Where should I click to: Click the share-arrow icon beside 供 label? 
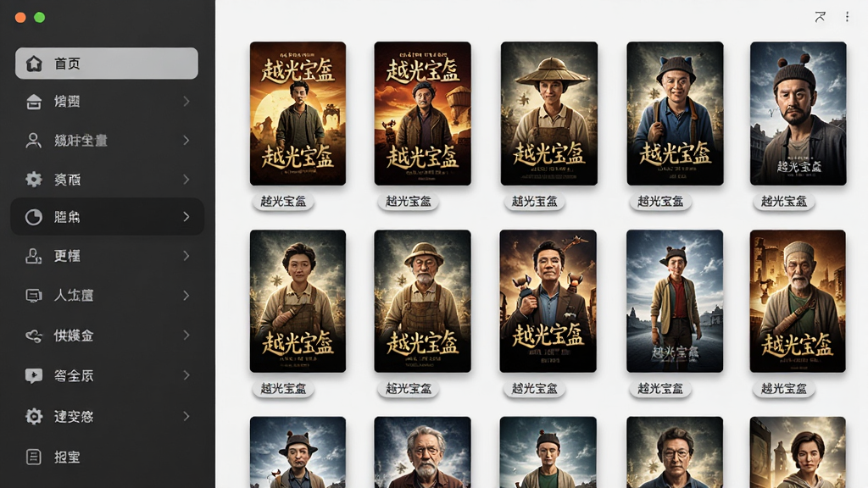coord(34,335)
